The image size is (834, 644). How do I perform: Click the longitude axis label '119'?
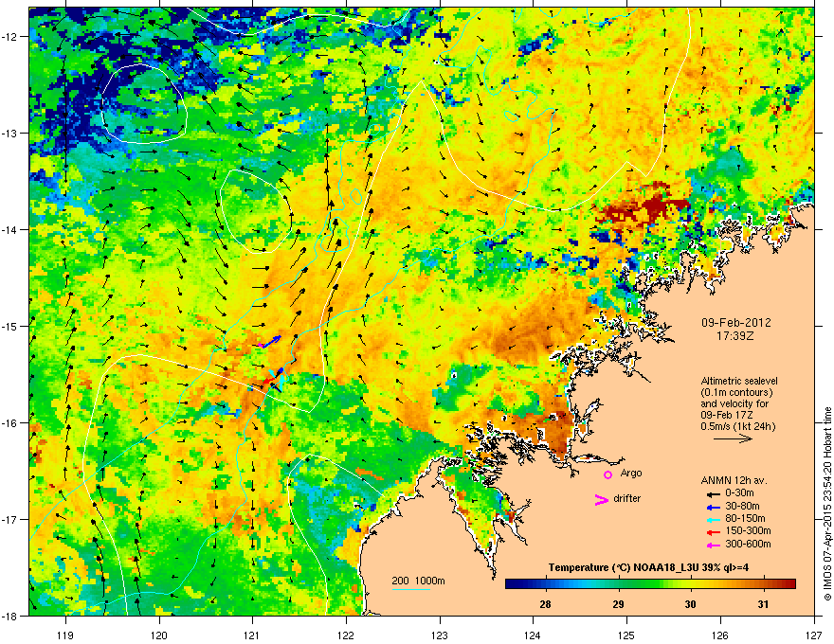tap(65, 635)
